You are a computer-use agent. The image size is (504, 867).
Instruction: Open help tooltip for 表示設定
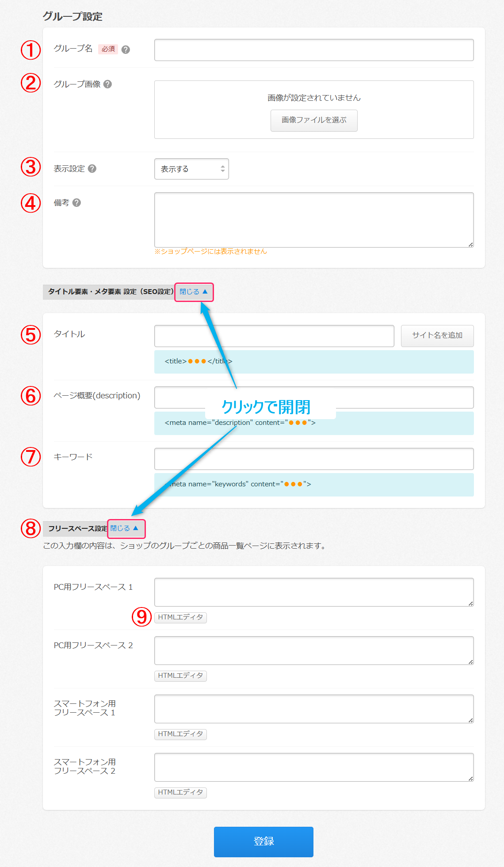pos(92,168)
